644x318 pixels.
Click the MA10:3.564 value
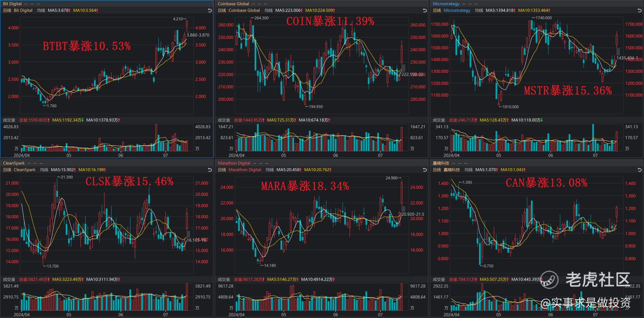tap(86, 10)
